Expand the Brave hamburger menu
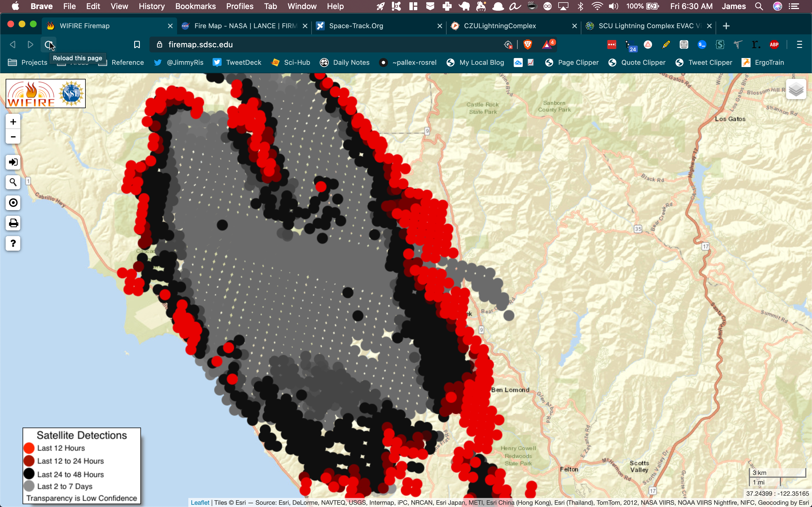 tap(799, 44)
